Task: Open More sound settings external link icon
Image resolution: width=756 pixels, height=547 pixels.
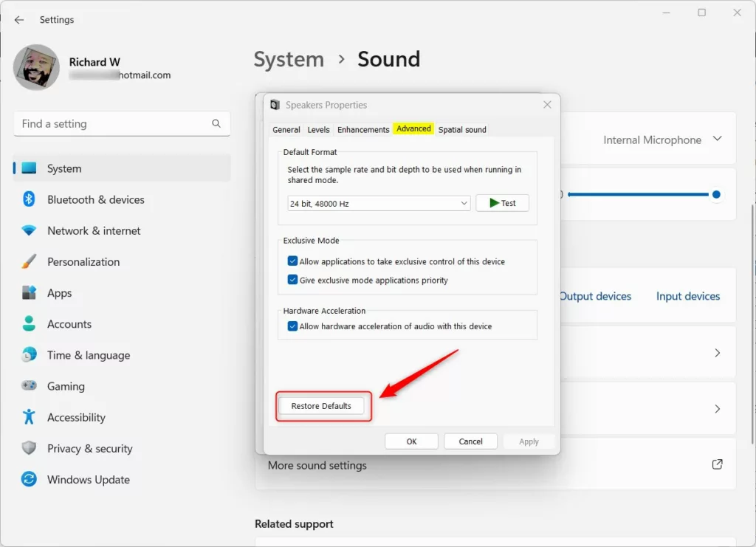Action: [x=717, y=464]
